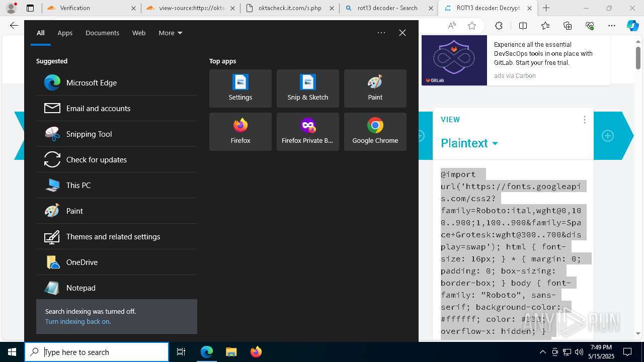Image resolution: width=644 pixels, height=362 pixels.
Task: Open File Explorer from taskbar
Action: coord(231,352)
